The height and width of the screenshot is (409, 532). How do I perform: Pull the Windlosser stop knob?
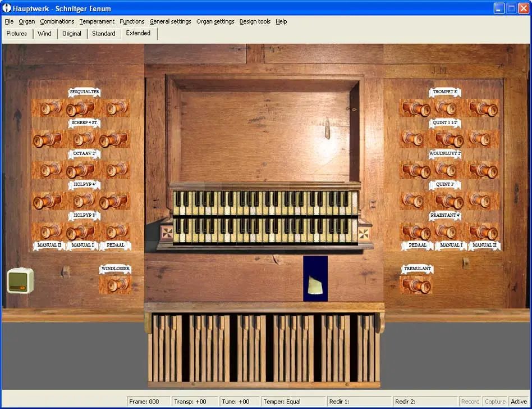click(x=116, y=284)
